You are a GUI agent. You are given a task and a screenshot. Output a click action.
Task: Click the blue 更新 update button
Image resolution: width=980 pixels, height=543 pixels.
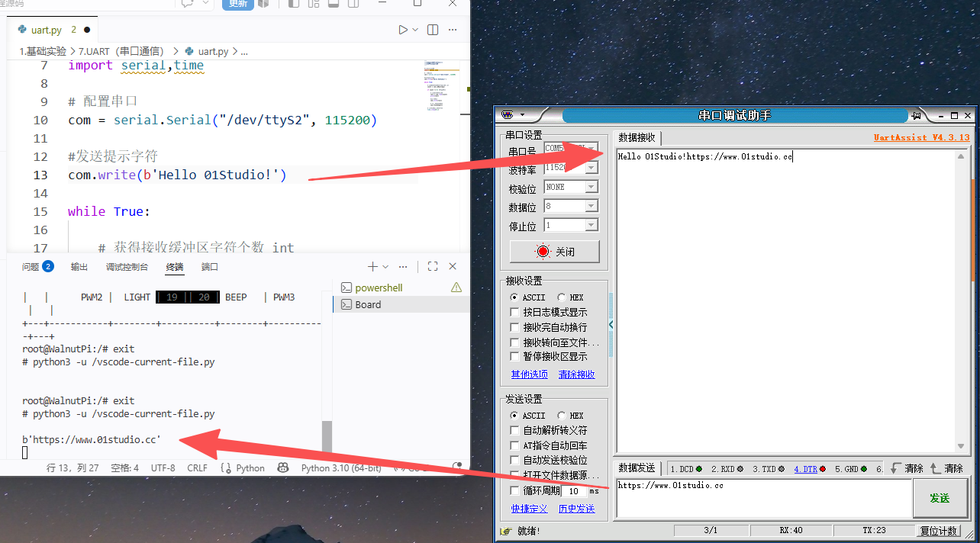coord(238,4)
